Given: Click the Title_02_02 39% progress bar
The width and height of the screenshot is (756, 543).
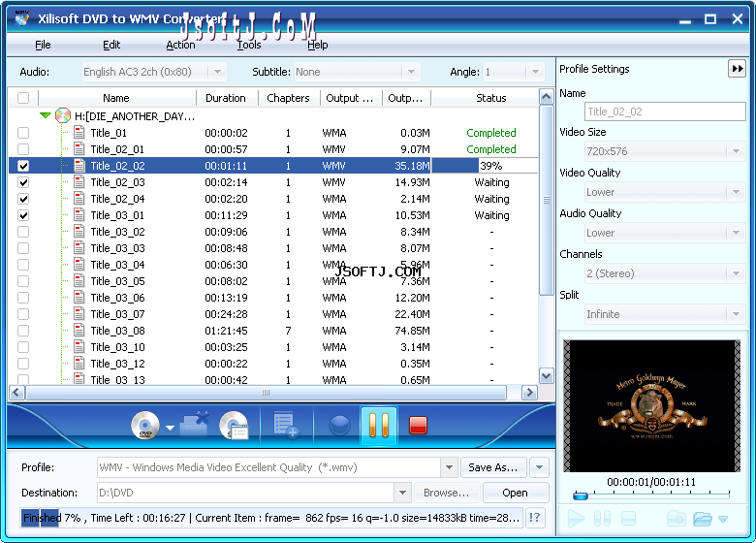Looking at the screenshot, I should click(485, 166).
